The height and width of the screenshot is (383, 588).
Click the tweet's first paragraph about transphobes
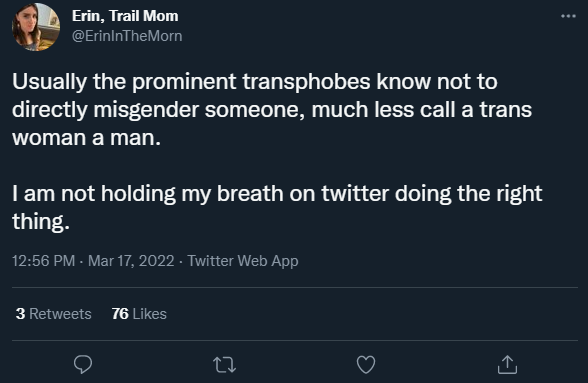tap(272, 109)
